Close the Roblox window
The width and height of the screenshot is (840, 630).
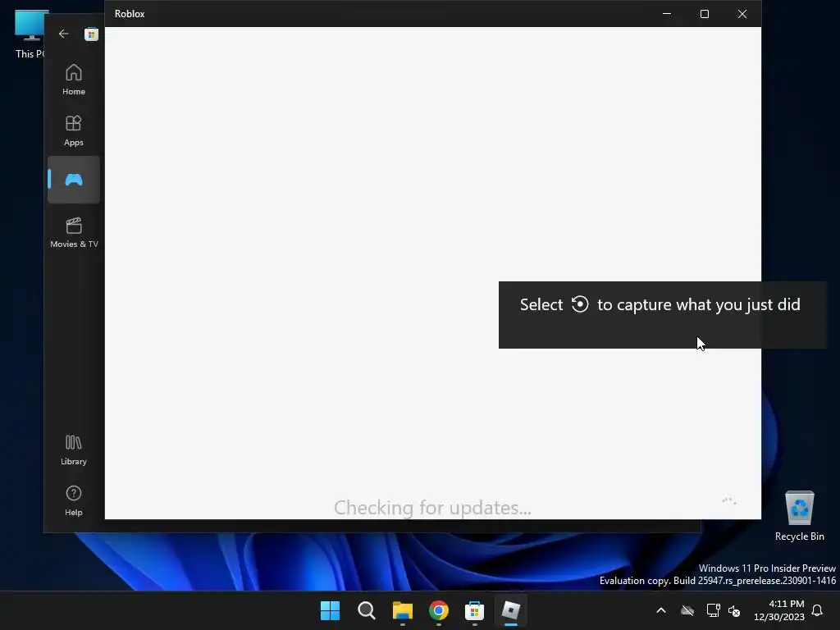click(x=742, y=14)
